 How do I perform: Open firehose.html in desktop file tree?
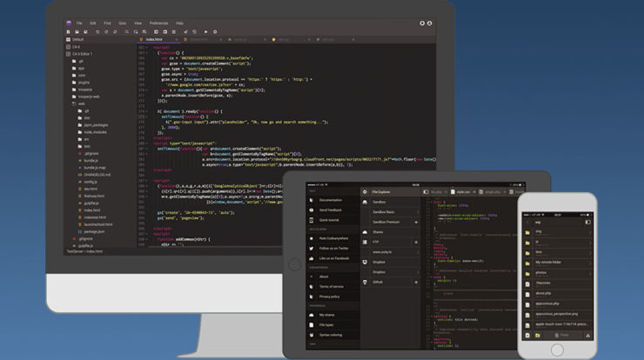click(x=94, y=197)
